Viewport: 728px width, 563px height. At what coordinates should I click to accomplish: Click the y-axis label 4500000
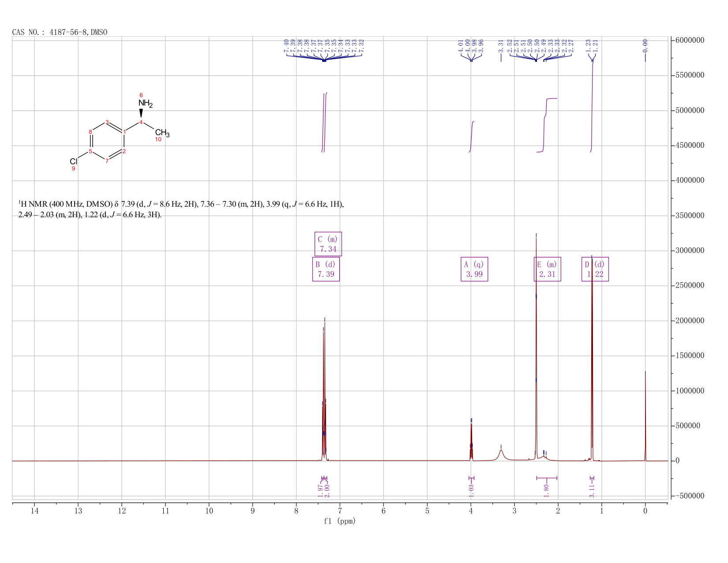click(689, 145)
